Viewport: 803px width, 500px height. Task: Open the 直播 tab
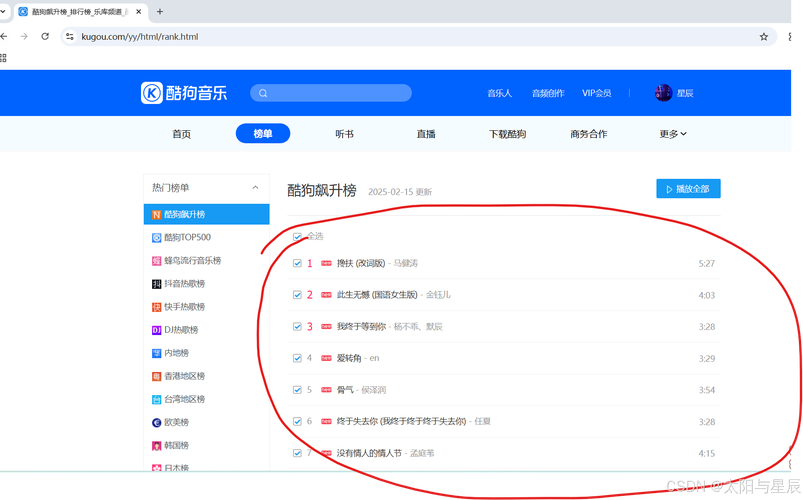426,134
